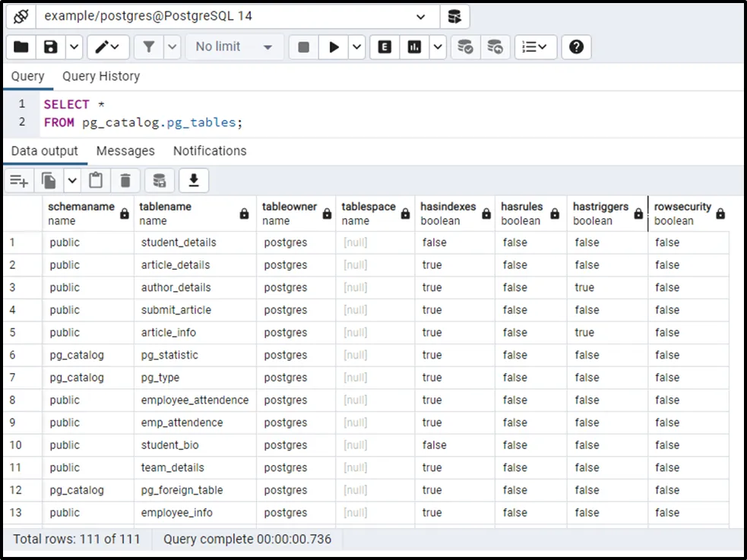Click the Rollback transaction database icon

click(x=495, y=47)
